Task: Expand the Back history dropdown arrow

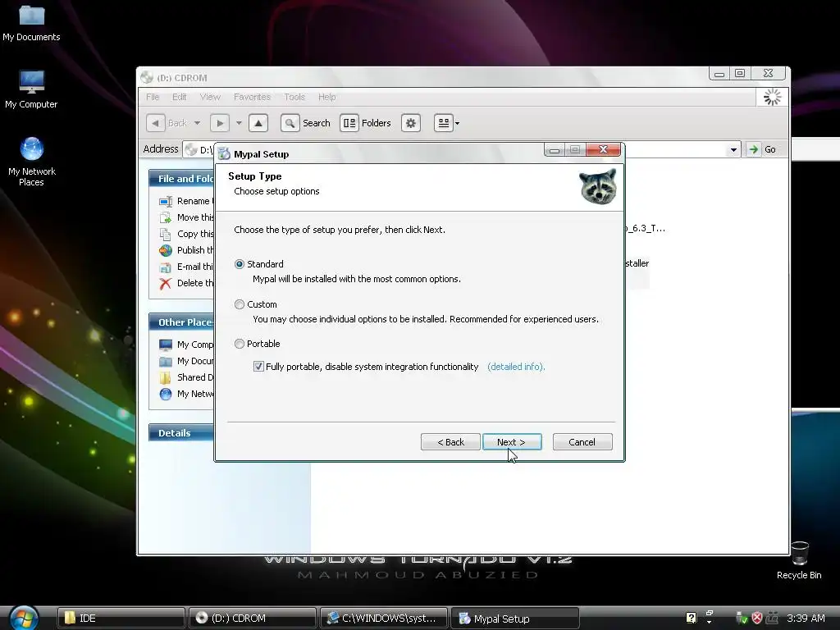Action: 197,123
